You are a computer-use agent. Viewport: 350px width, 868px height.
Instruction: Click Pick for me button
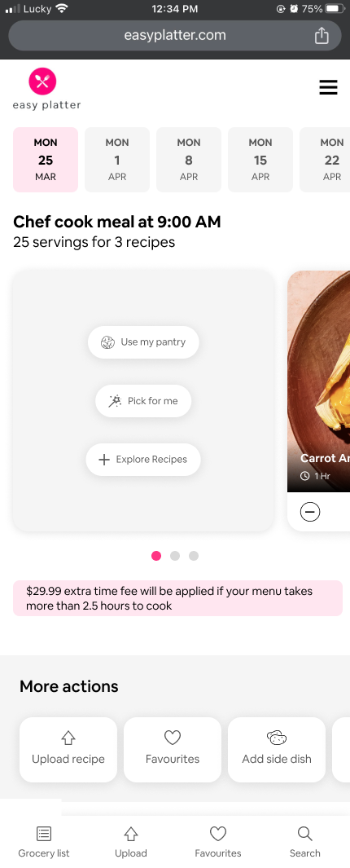point(143,401)
